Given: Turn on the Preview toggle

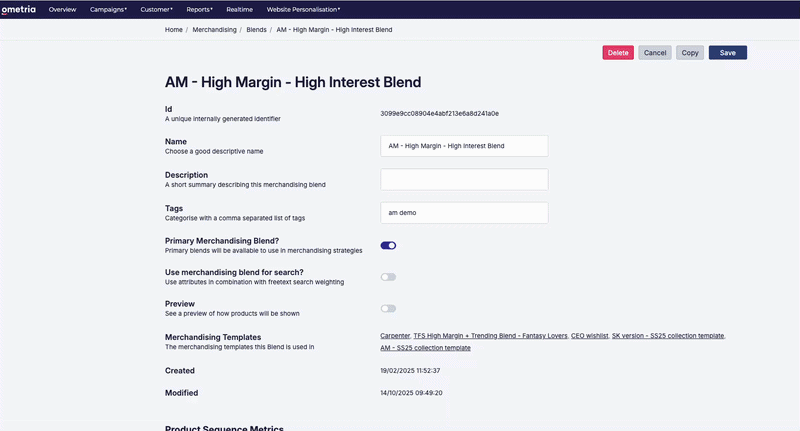Looking at the screenshot, I should point(388,309).
